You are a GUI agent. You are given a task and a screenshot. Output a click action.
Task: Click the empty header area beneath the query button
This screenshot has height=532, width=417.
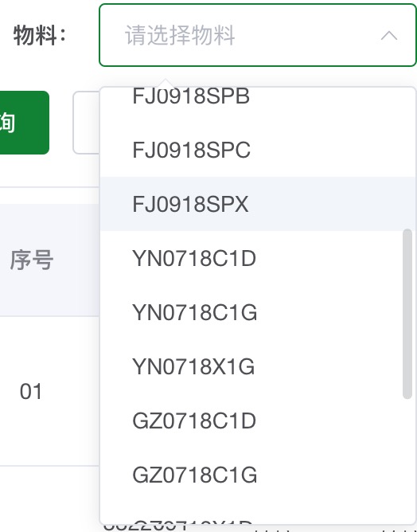(x=49, y=196)
